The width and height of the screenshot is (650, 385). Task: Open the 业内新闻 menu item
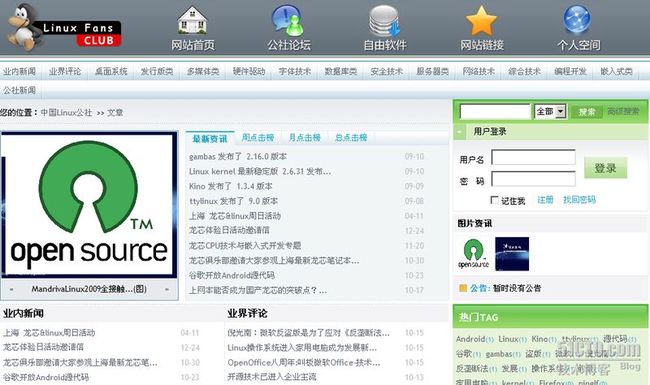pos(19,71)
